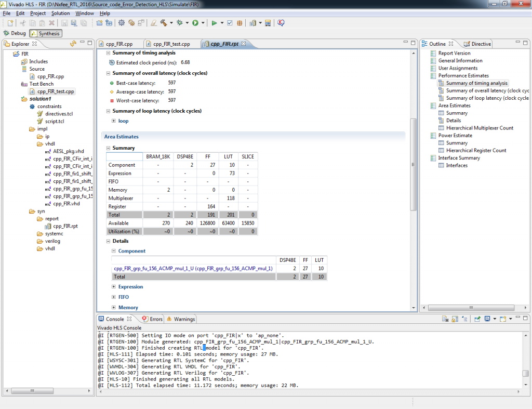Open the Solution Settings orange gear icon

[x=131, y=23]
